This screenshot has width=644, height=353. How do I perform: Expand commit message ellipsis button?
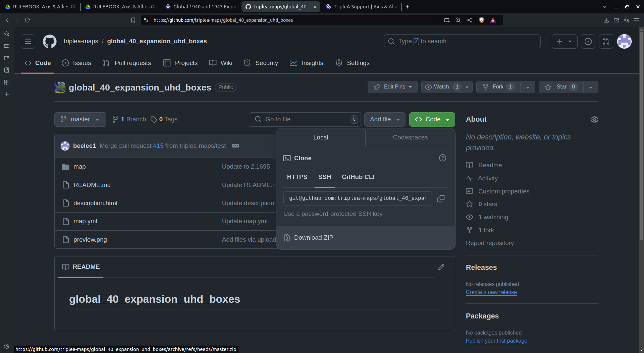[236, 146]
